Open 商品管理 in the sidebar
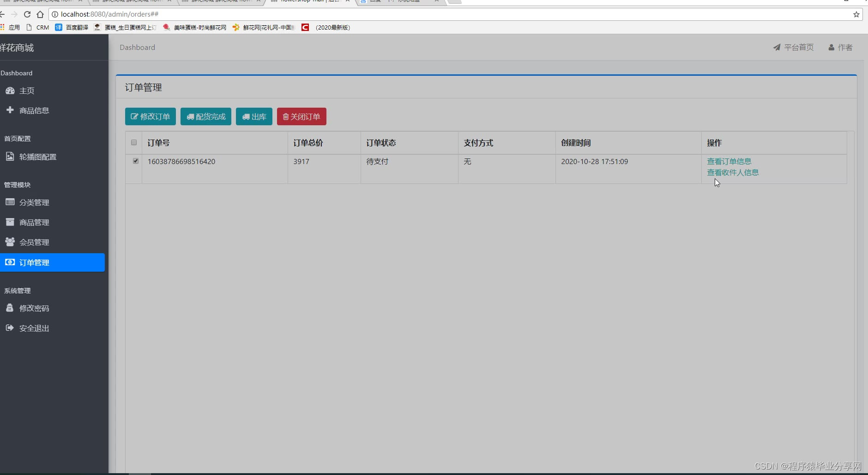Image resolution: width=868 pixels, height=475 pixels. click(x=53, y=222)
